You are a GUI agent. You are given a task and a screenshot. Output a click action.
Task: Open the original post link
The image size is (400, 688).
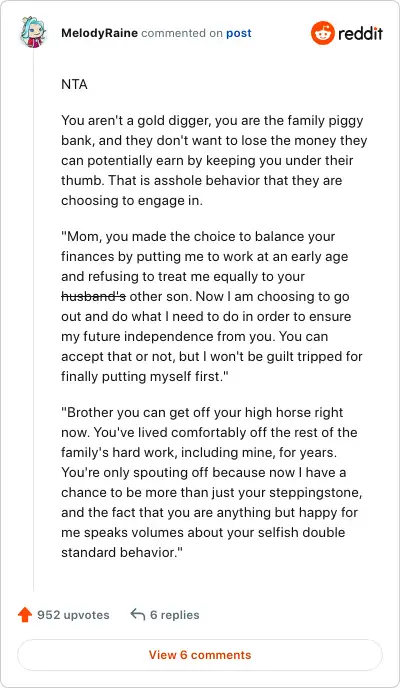click(239, 33)
